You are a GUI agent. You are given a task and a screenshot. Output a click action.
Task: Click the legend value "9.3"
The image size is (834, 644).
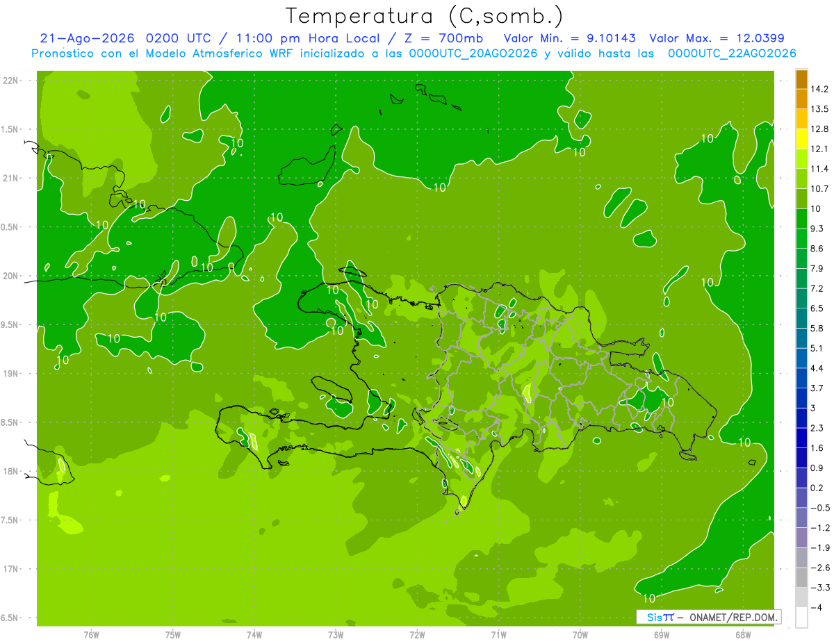(817, 229)
